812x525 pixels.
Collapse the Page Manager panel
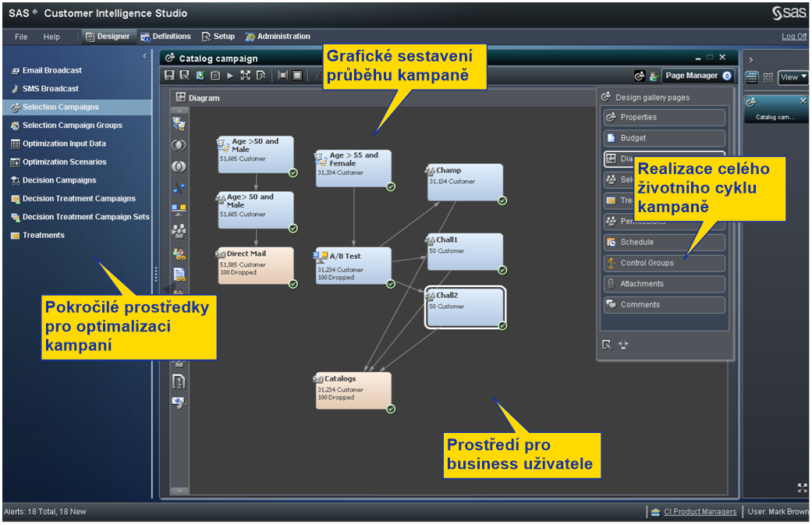727,76
